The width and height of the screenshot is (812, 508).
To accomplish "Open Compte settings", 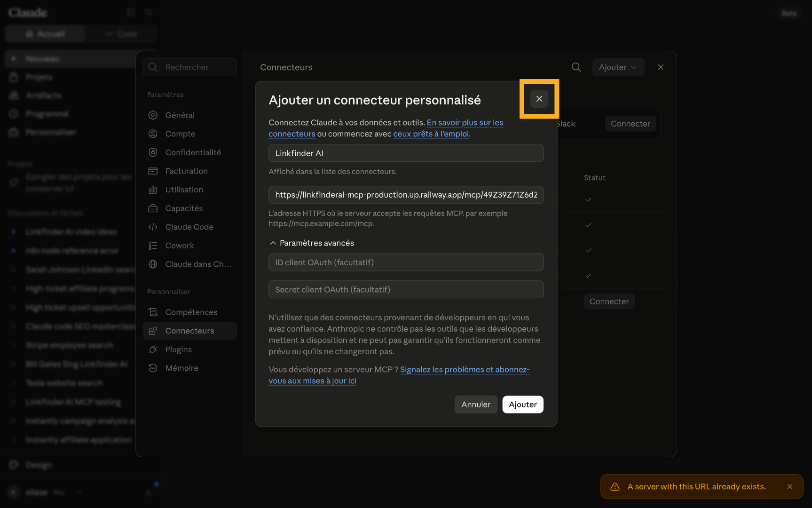I will click(190, 134).
